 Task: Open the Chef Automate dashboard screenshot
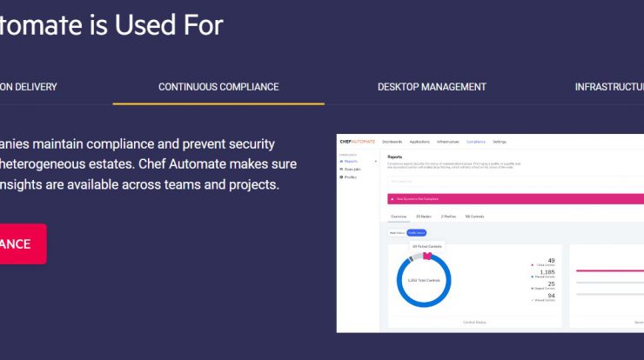tap(490, 233)
